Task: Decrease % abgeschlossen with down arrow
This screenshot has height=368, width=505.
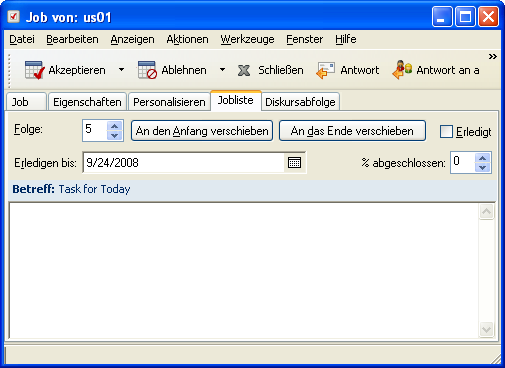Action: tap(483, 168)
